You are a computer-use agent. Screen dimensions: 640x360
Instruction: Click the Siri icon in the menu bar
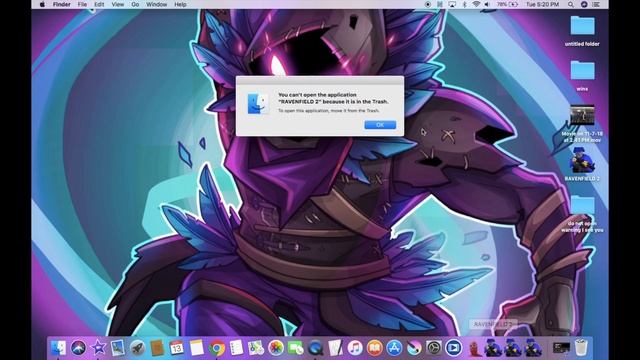point(584,4)
